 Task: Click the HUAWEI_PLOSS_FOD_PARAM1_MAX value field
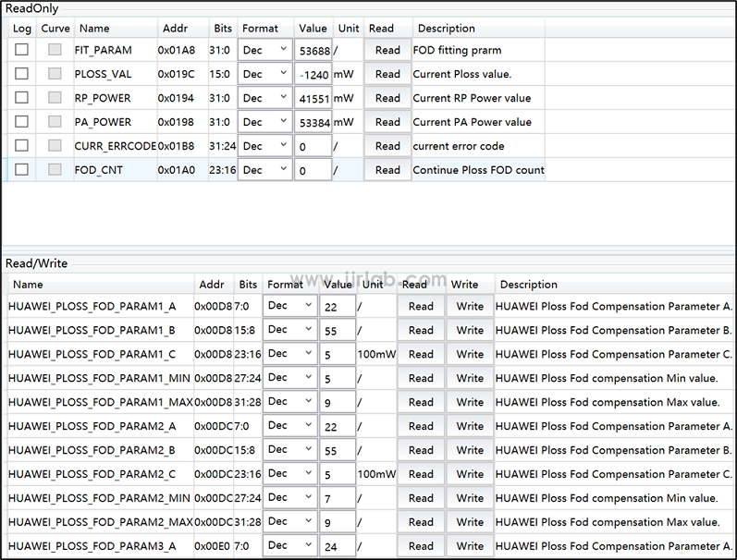pyautogui.click(x=338, y=402)
